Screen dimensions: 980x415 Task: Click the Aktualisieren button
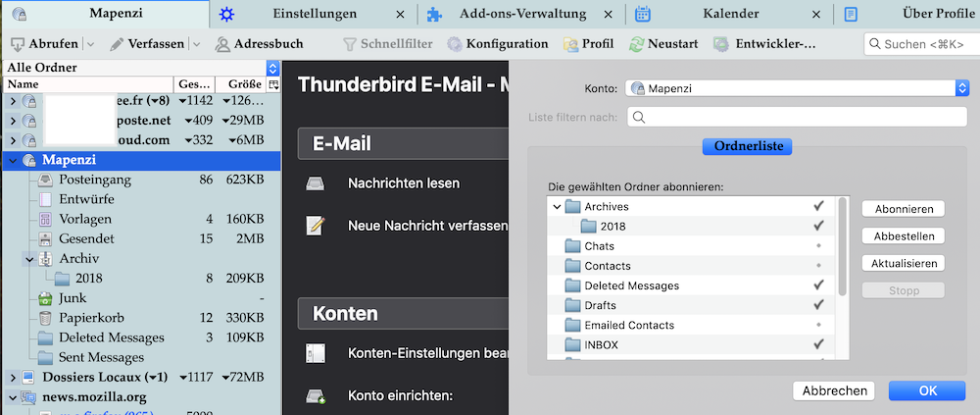904,264
